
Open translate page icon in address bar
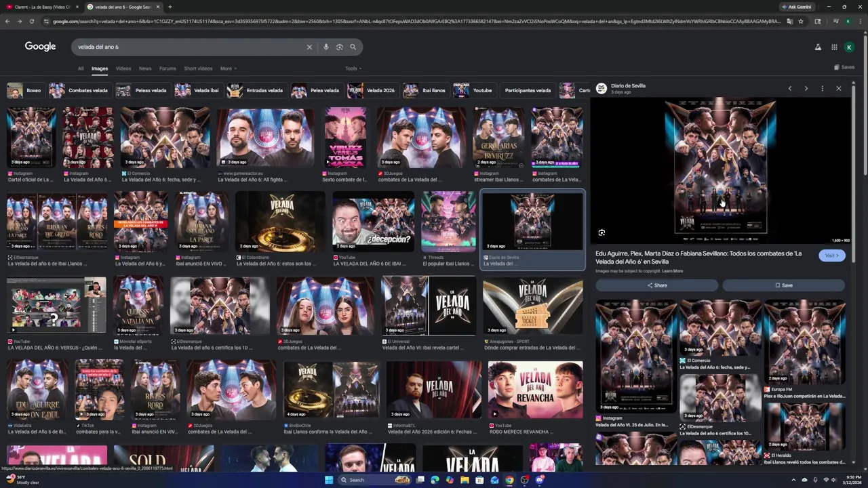click(x=789, y=21)
